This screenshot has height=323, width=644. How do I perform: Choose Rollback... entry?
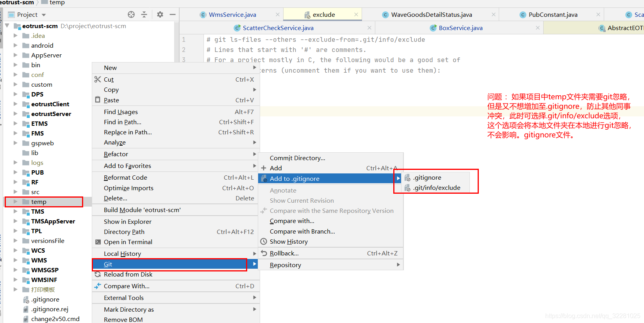[x=331, y=253]
